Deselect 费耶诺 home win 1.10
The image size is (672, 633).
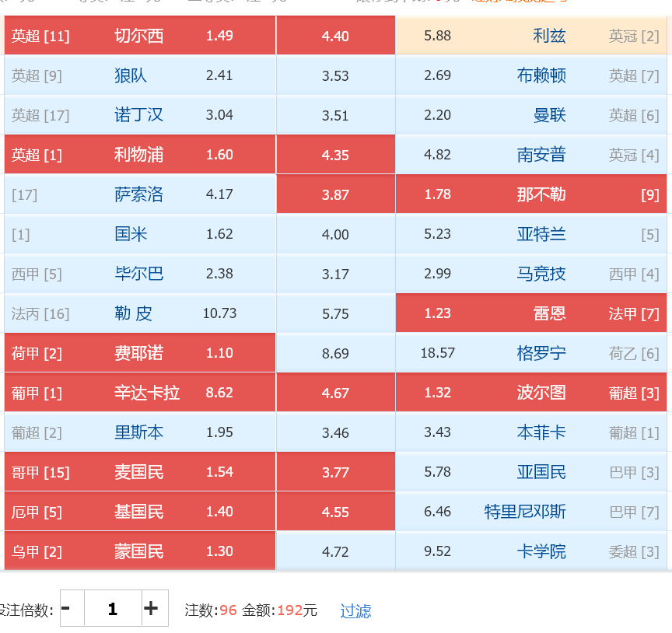(140, 353)
